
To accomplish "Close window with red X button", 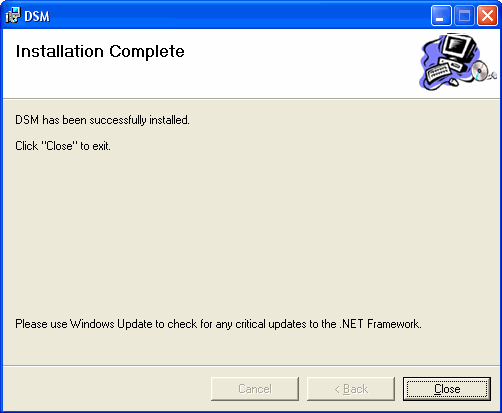I will (487, 15).
